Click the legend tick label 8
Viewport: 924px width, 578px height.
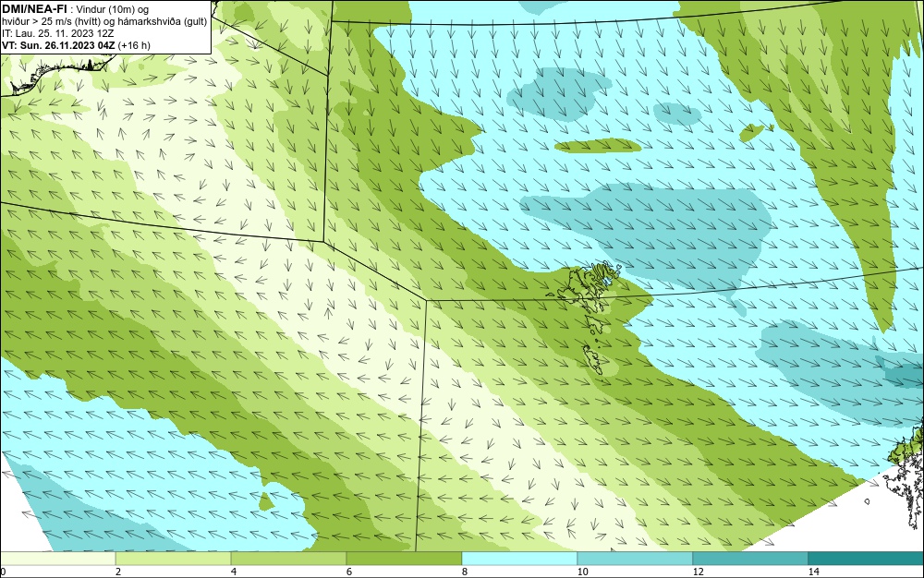(465, 572)
